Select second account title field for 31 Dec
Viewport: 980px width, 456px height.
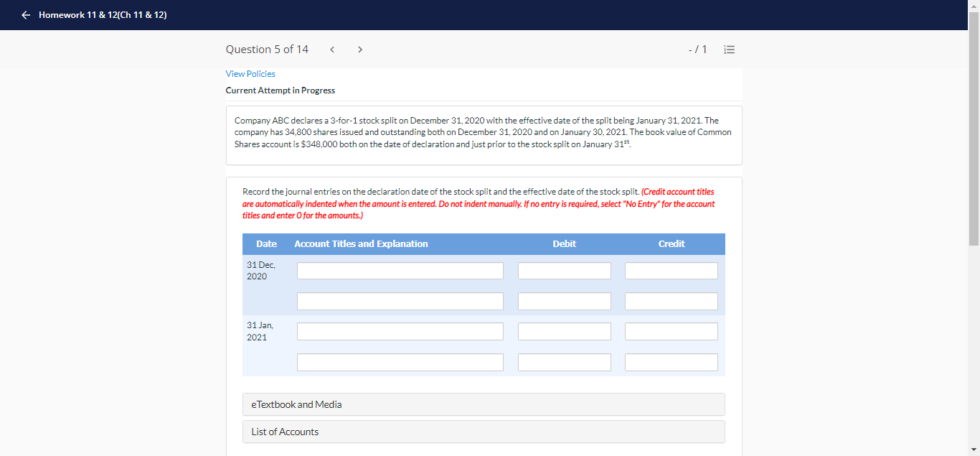click(x=400, y=301)
